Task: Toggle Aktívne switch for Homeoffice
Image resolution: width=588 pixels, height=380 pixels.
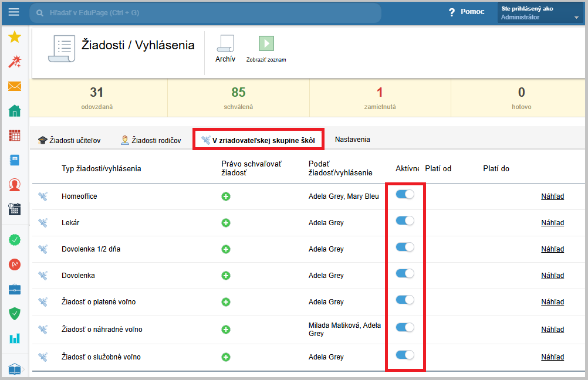Action: [x=405, y=194]
